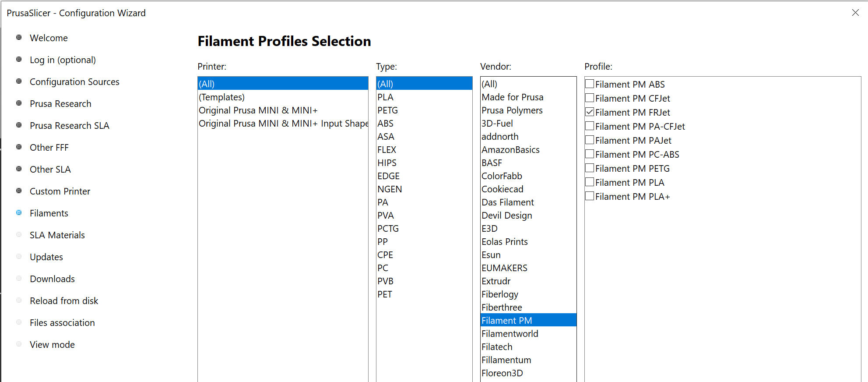Pick EDGE in the Type list

point(424,176)
